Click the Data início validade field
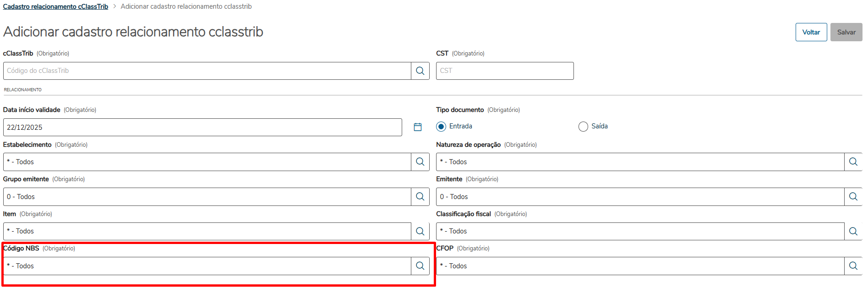 202,127
